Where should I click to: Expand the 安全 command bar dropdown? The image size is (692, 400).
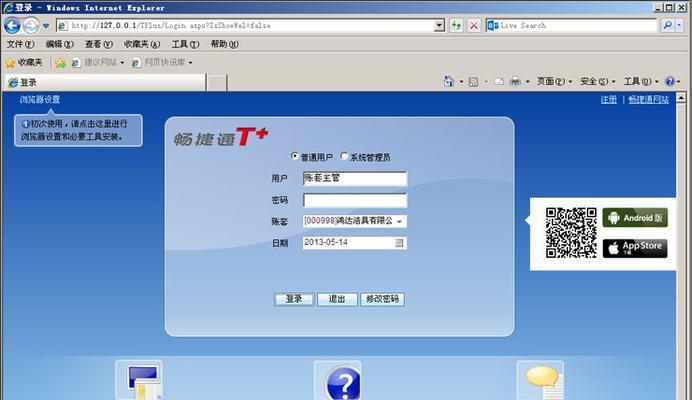click(x=598, y=82)
